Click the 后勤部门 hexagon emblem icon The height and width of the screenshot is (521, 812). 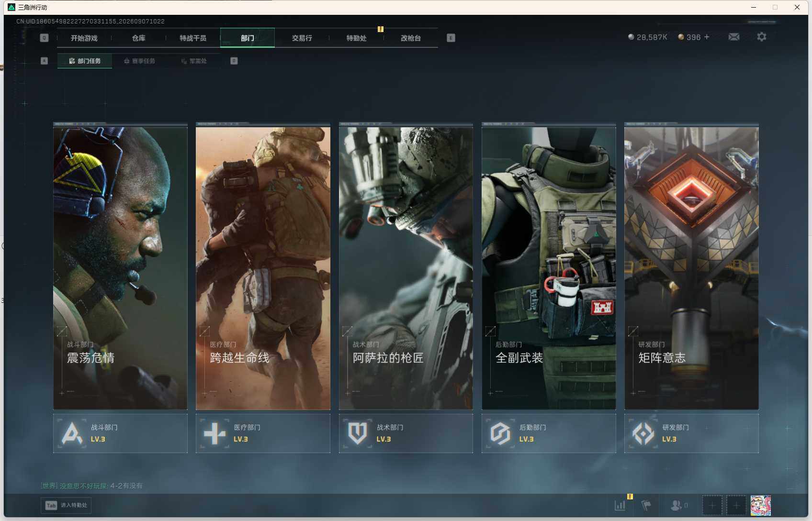tap(500, 433)
